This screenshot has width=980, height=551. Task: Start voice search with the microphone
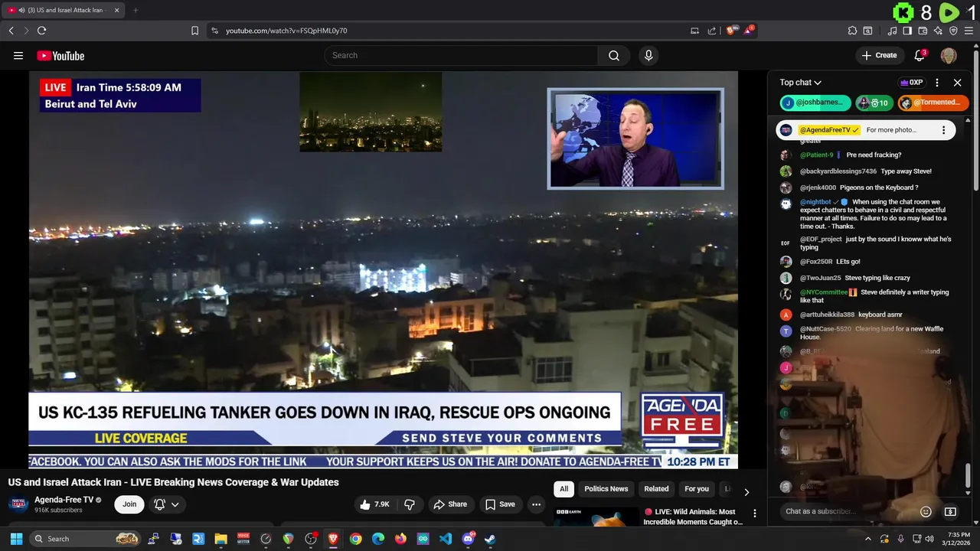click(648, 55)
